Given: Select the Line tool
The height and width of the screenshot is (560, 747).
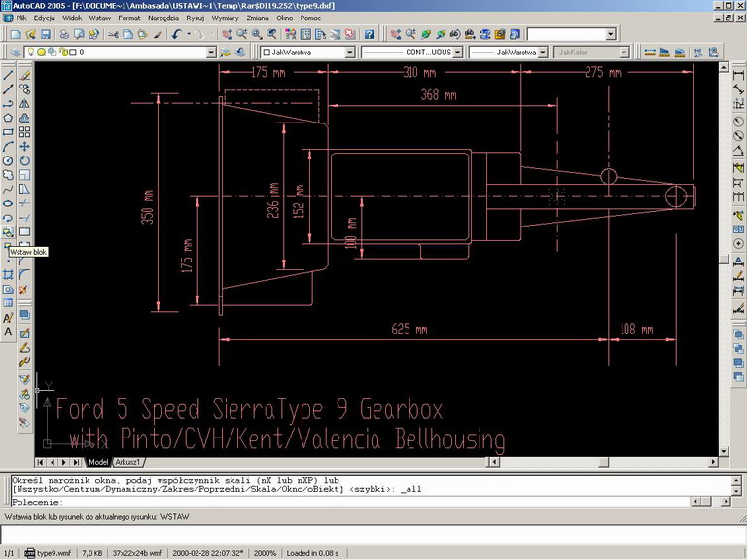Looking at the screenshot, I should tap(8, 75).
